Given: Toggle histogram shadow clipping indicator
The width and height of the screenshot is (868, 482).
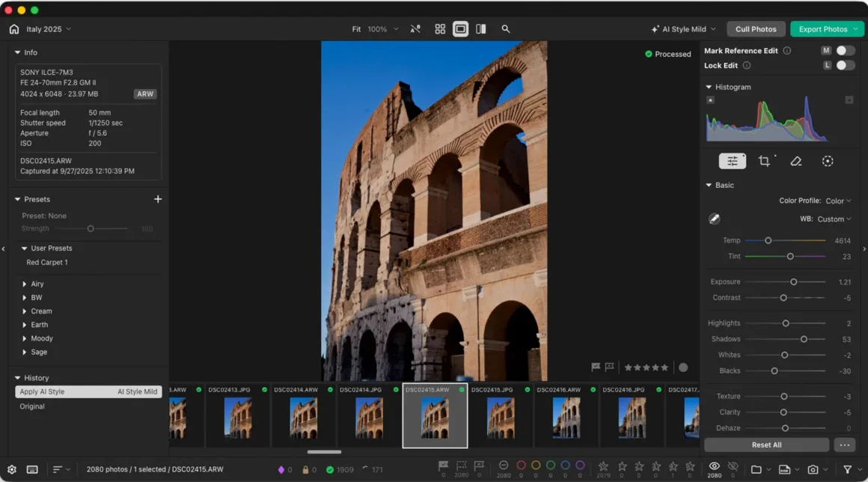Looking at the screenshot, I should pos(710,100).
